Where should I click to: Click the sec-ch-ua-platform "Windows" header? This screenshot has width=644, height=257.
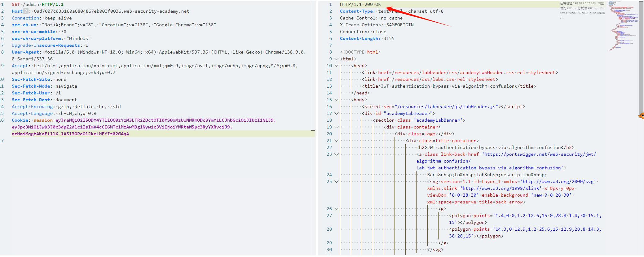pyautogui.click(x=51, y=38)
